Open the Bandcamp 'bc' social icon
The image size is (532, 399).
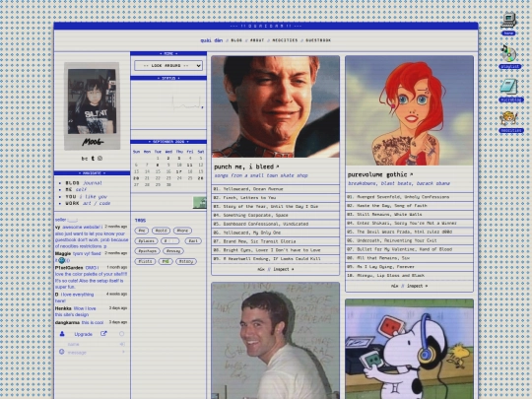click(x=85, y=159)
